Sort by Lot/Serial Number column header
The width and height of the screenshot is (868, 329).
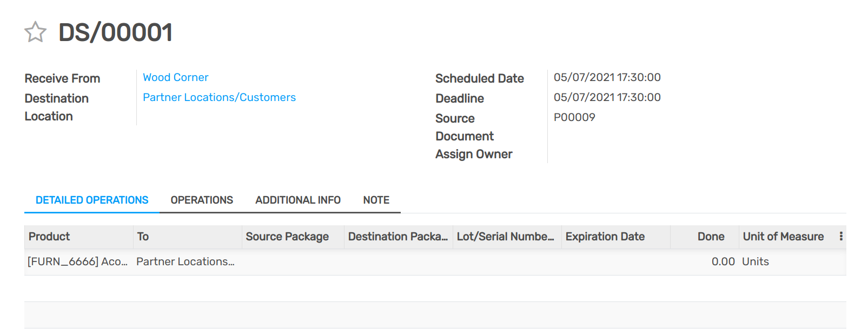505,237
